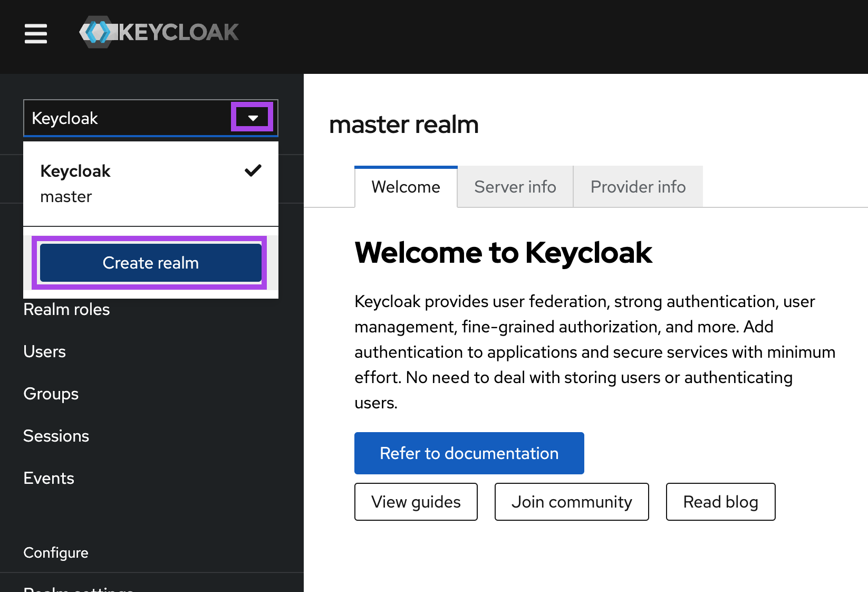Open Realm roles in the sidebar
868x592 pixels.
[66, 310]
